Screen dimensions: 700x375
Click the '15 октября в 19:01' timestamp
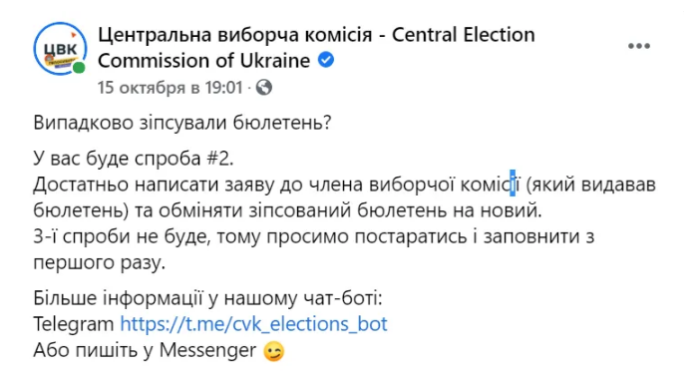coord(170,88)
